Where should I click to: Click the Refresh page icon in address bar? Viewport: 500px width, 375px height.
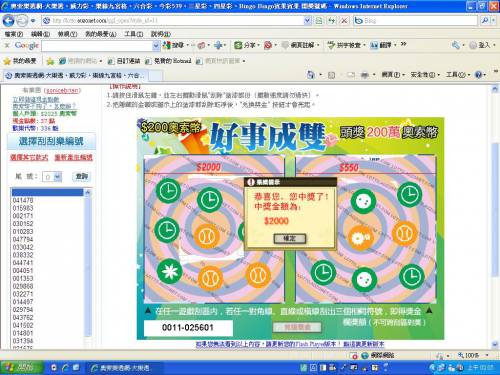331,21
